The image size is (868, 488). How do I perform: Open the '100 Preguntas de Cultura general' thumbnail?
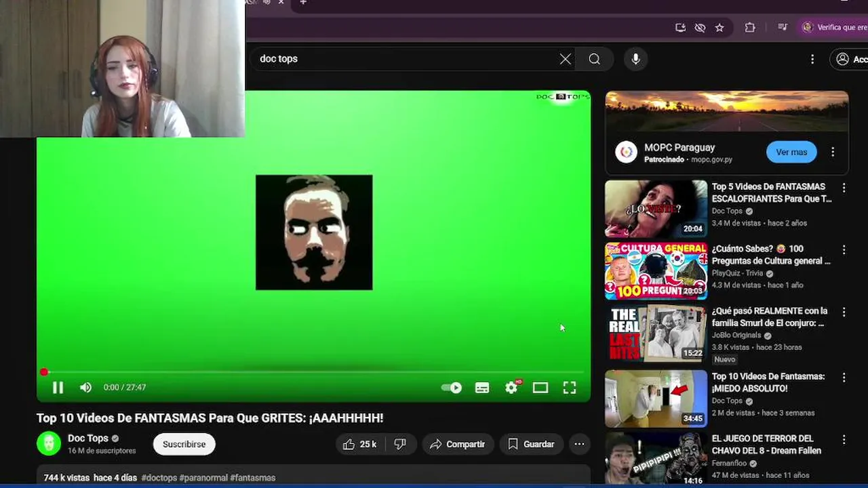pyautogui.click(x=656, y=270)
